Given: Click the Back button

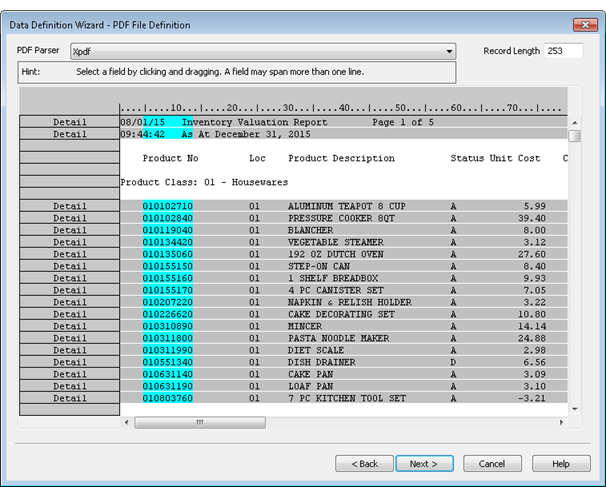Looking at the screenshot, I should coord(363,464).
